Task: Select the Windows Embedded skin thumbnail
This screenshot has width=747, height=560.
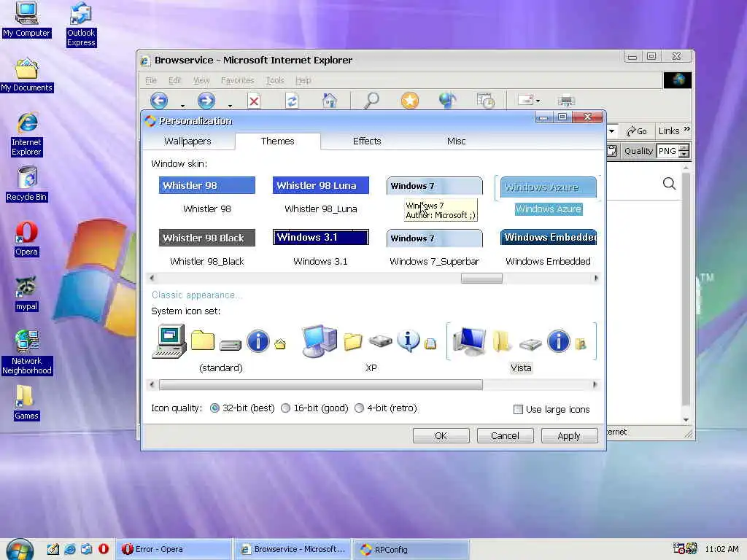Action: pos(549,237)
